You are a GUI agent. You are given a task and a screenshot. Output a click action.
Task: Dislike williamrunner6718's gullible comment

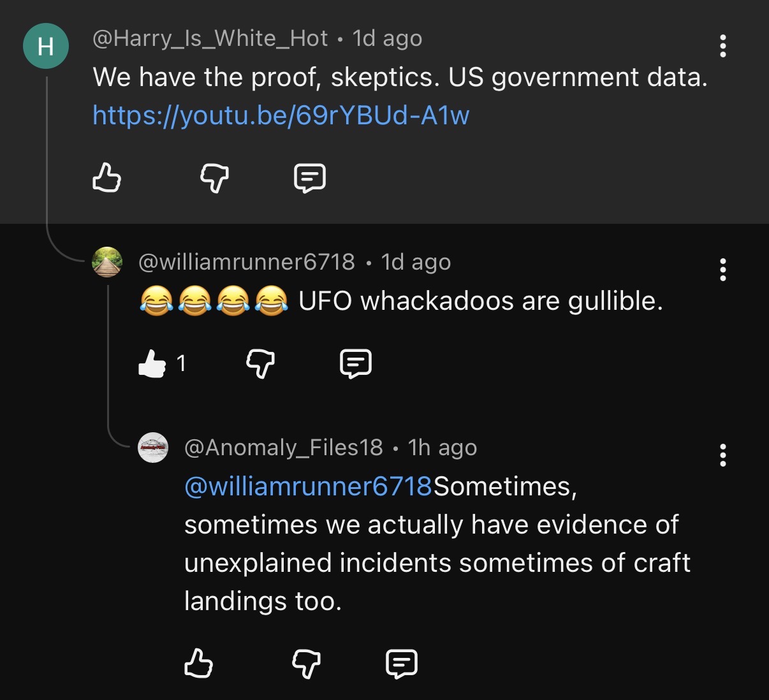coord(260,363)
